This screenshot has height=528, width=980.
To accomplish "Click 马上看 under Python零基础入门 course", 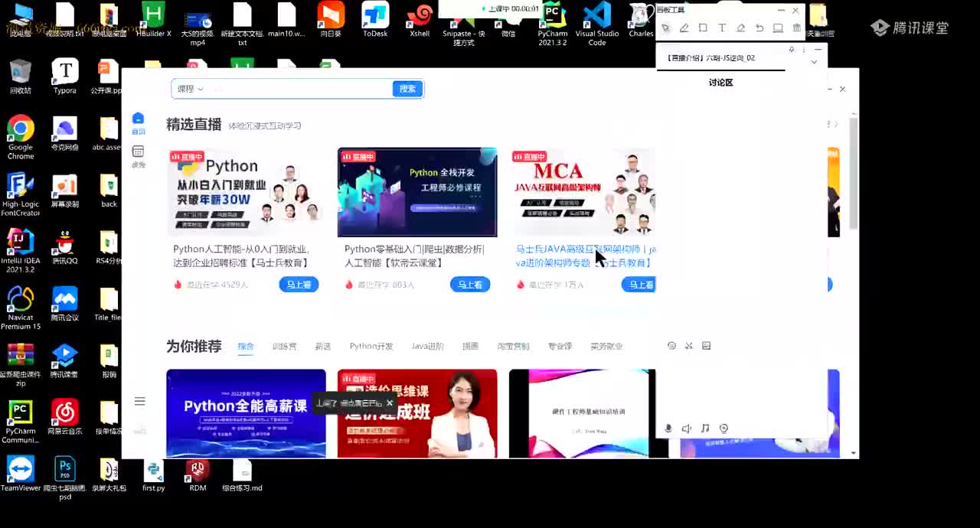I will point(470,285).
